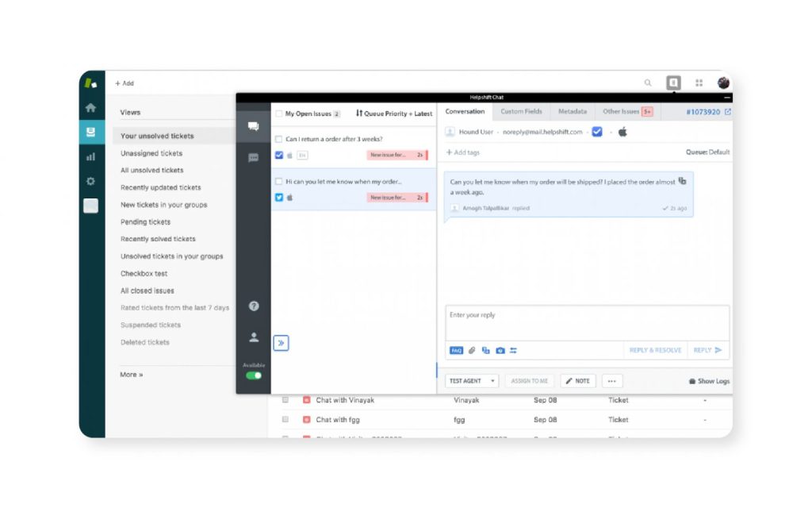Check the My Open Issues select-all checkbox

click(x=279, y=114)
